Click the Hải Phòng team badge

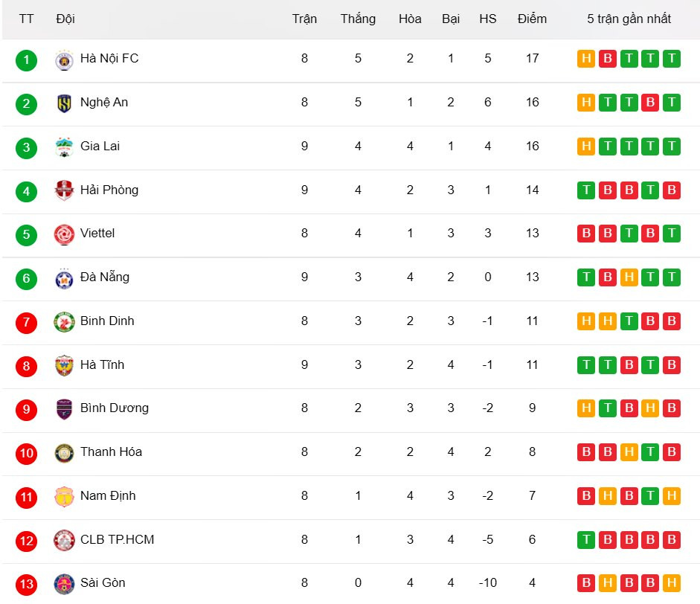coord(65,190)
